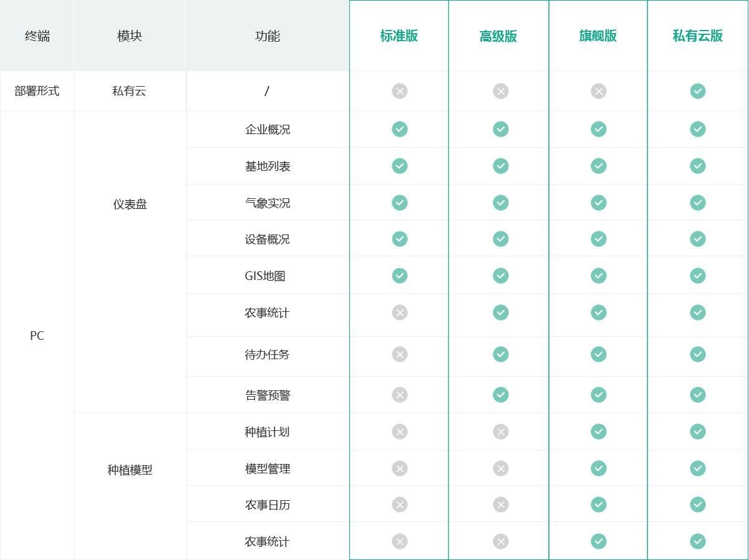Select the 私有云版 column header
The image size is (749, 560).
click(x=698, y=36)
